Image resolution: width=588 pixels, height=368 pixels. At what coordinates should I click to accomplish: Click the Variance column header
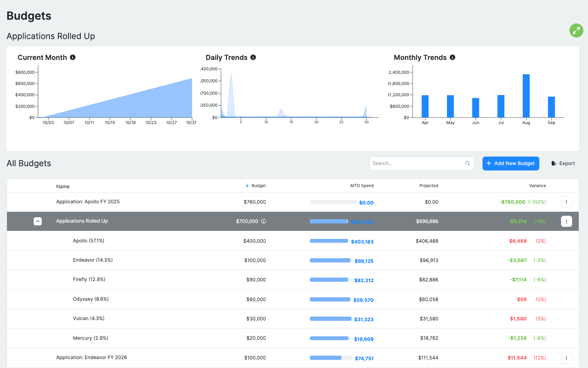537,186
